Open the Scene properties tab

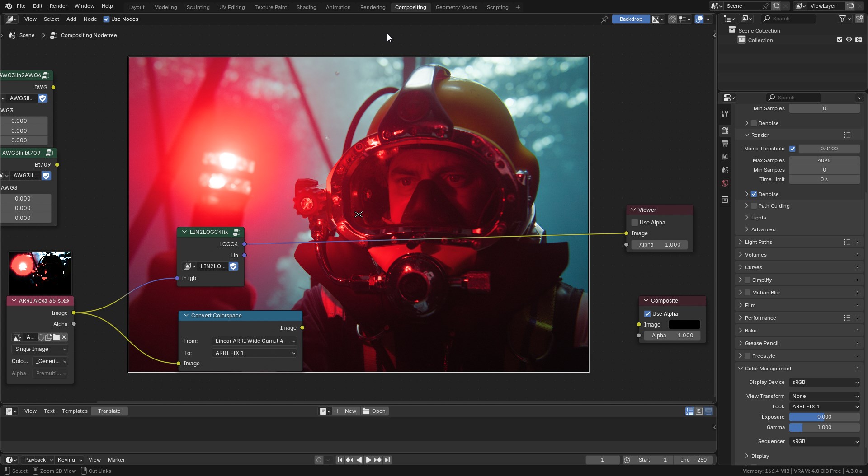725,170
